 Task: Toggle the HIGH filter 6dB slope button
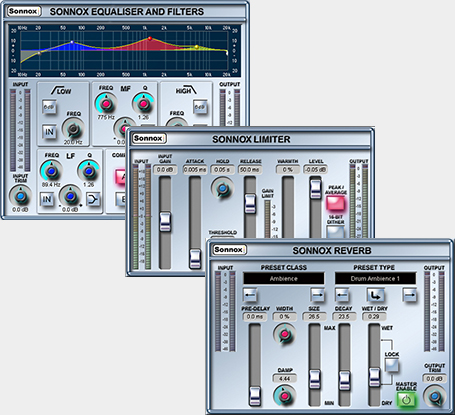tap(200, 107)
